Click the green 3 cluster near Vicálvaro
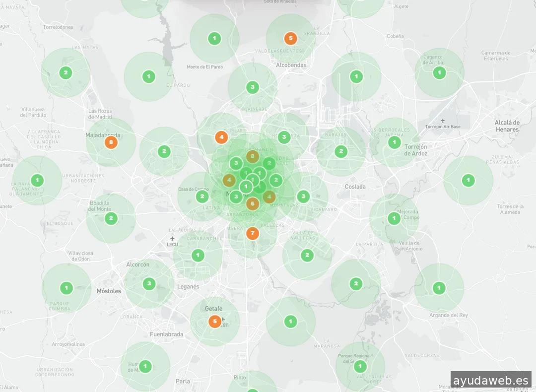The height and width of the screenshot is (392, 536). 303,196
